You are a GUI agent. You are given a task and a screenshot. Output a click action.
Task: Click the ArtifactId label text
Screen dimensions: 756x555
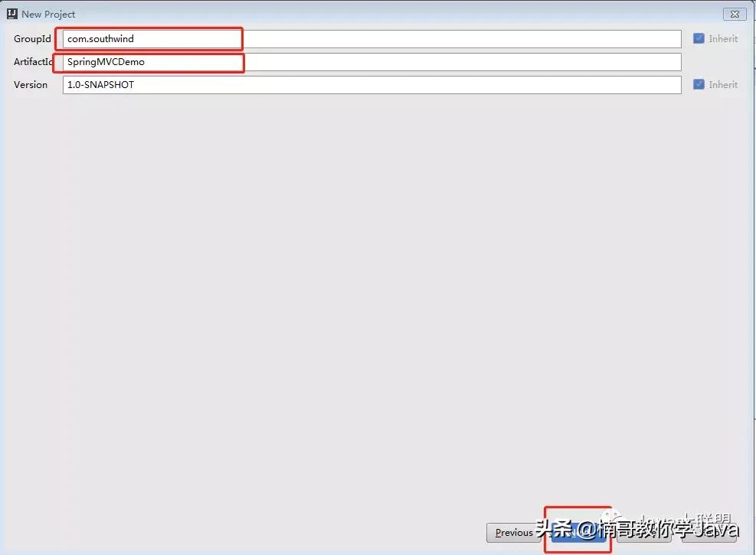click(34, 62)
